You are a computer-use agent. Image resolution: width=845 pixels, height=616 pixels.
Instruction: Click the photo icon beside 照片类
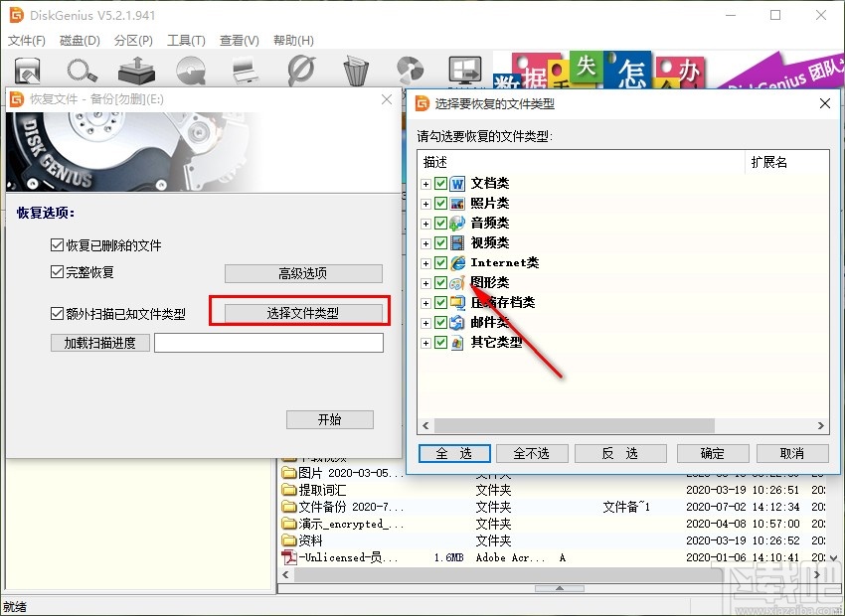pos(457,204)
